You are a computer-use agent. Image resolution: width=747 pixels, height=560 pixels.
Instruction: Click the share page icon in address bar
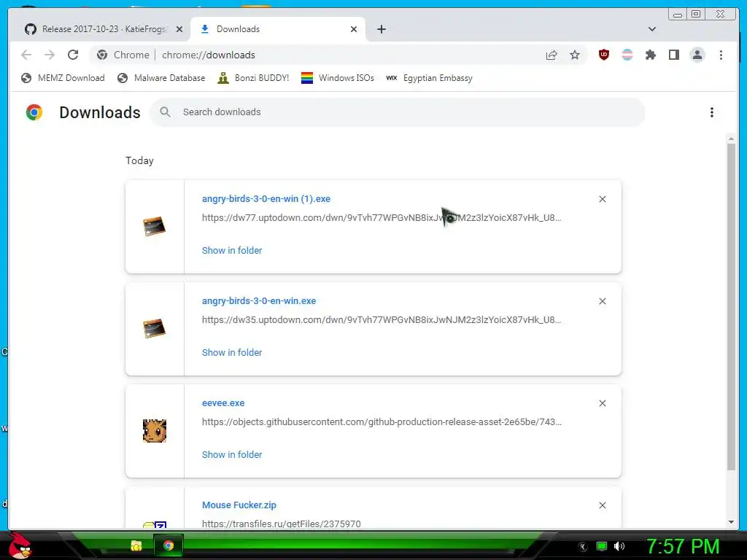pyautogui.click(x=551, y=55)
